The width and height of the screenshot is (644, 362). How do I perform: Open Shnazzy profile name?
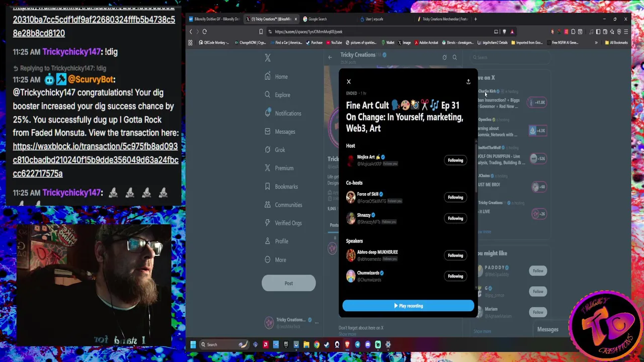[x=364, y=215]
